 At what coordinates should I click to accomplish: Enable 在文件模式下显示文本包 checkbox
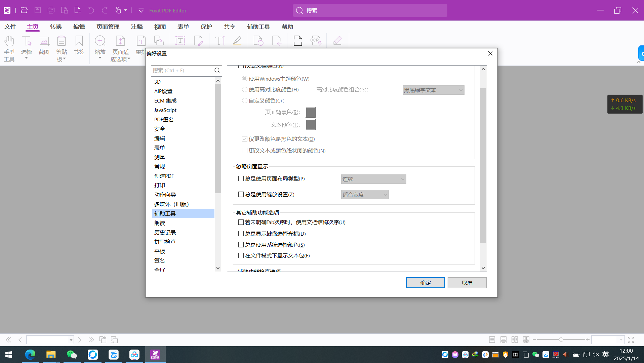pyautogui.click(x=241, y=255)
